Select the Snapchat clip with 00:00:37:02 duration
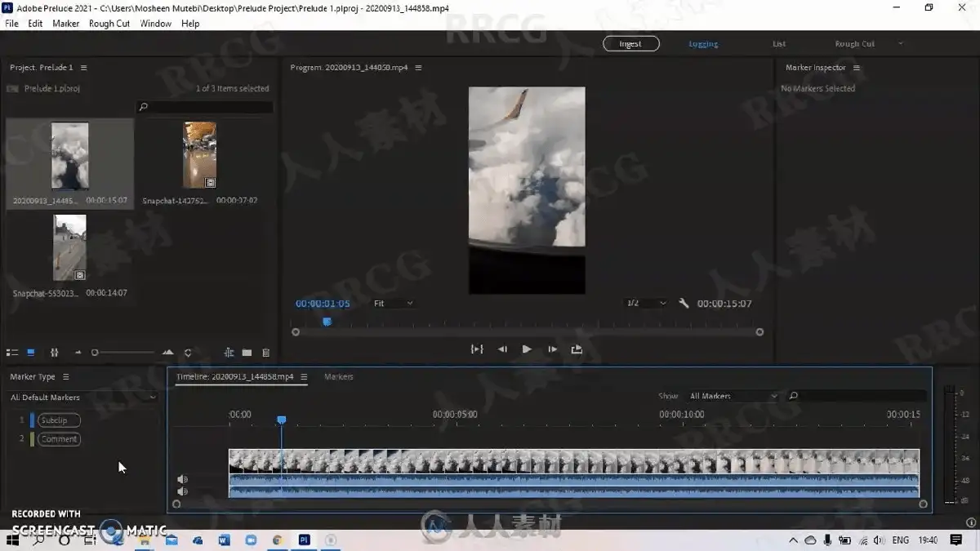This screenshot has width=980, height=551. coord(200,156)
